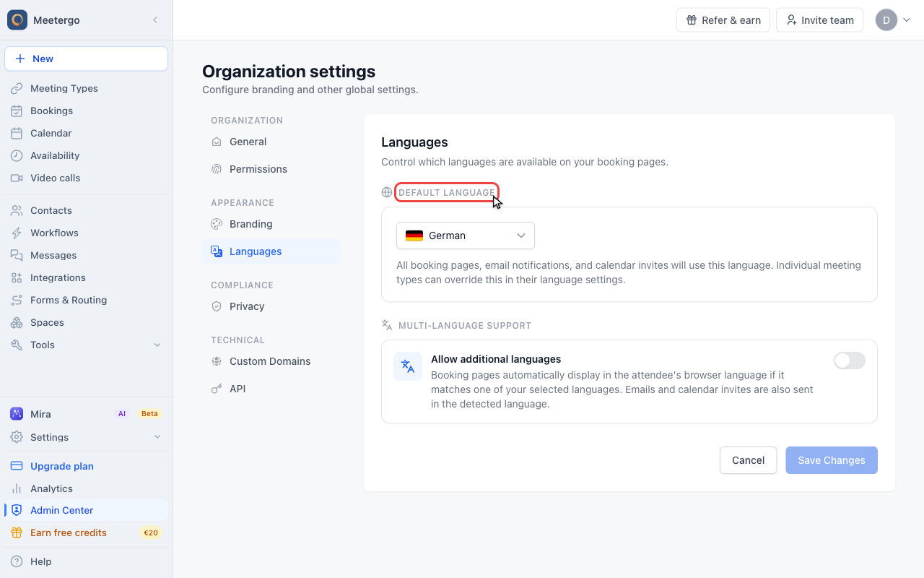Click the Save Changes button
The height and width of the screenshot is (578, 924).
click(x=832, y=460)
